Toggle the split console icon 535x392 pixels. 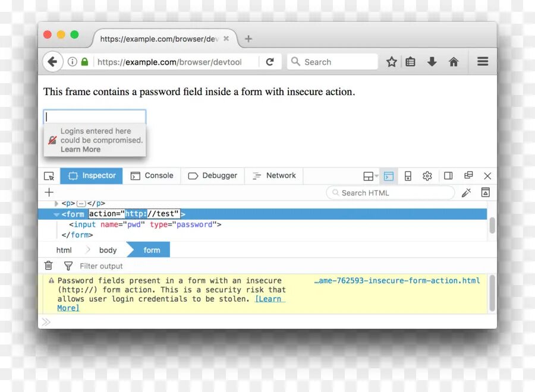[x=389, y=176]
